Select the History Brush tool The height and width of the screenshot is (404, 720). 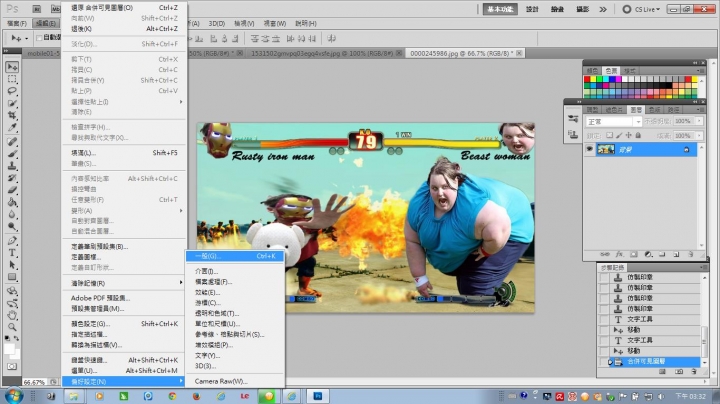click(x=12, y=178)
